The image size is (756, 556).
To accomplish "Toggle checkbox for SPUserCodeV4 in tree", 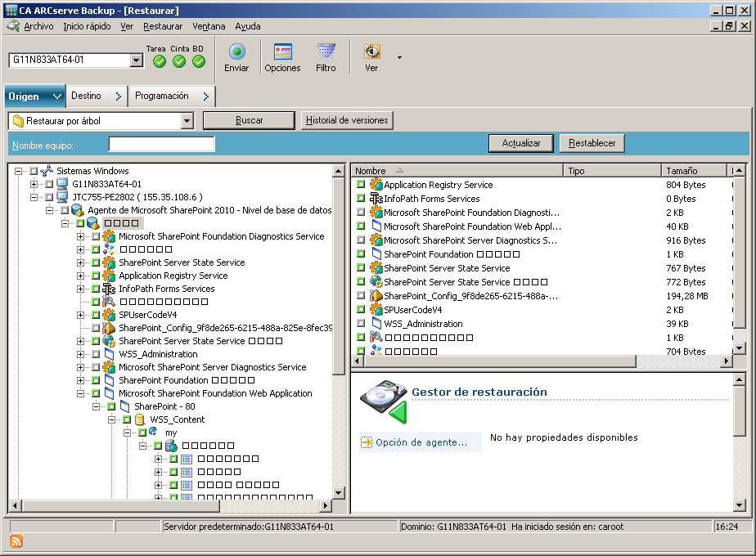I will coord(96,315).
